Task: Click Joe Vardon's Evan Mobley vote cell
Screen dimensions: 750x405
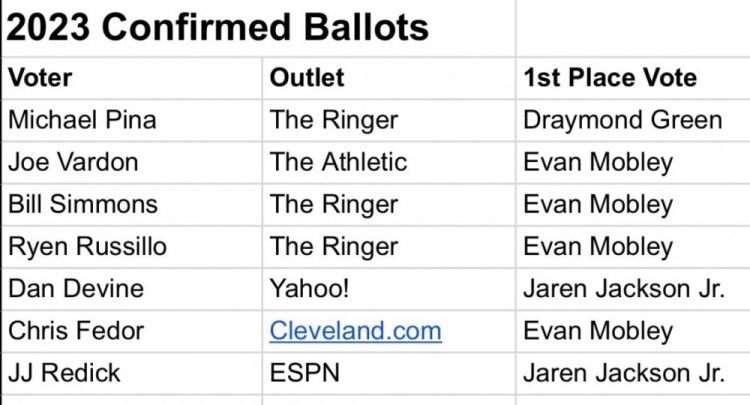Action: click(633, 163)
